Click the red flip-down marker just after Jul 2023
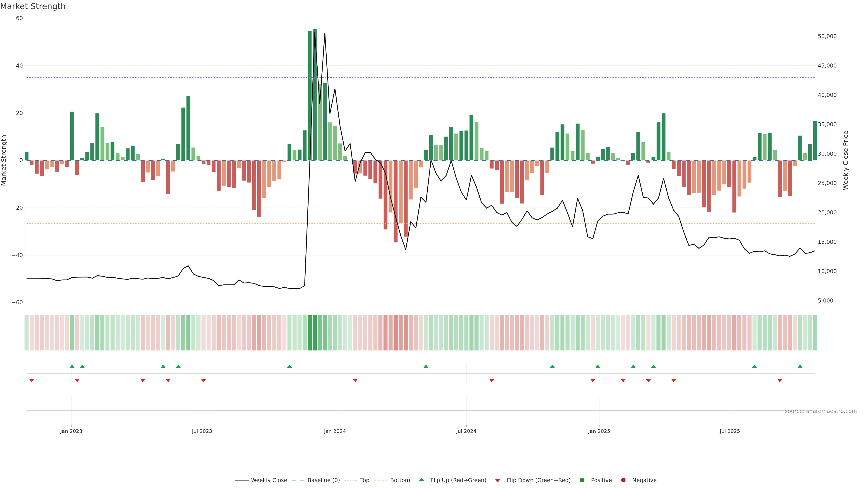This screenshot has width=868, height=488. (203, 380)
